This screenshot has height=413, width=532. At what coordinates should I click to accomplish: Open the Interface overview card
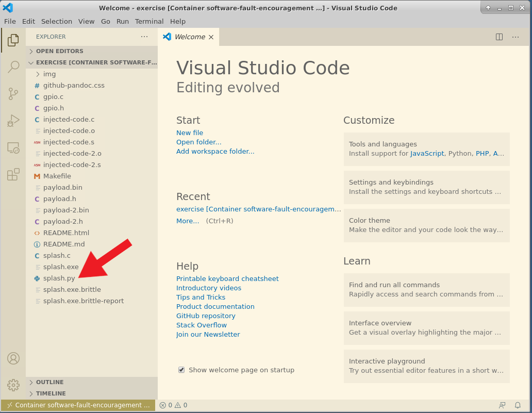(426, 328)
